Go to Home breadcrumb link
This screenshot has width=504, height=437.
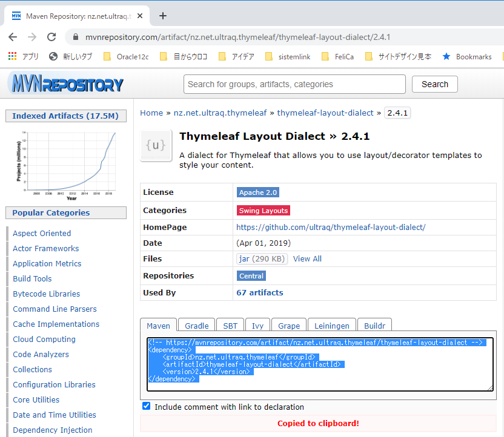151,113
